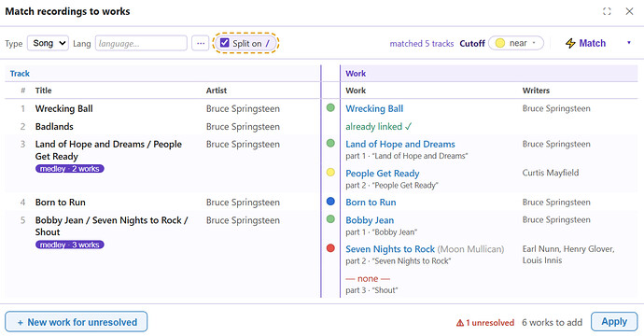
Task: Open the Born to Run work link
Action: [x=371, y=203]
